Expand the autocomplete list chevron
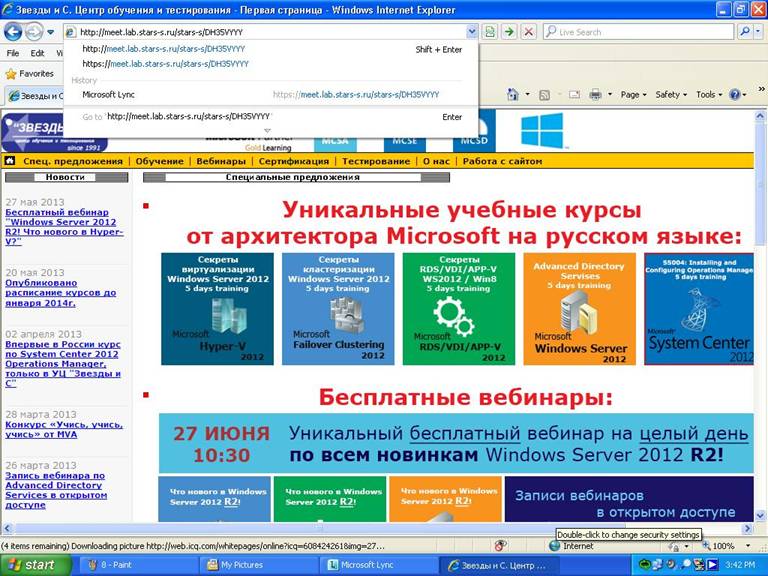Image resolution: width=768 pixels, height=576 pixels. tap(267, 131)
